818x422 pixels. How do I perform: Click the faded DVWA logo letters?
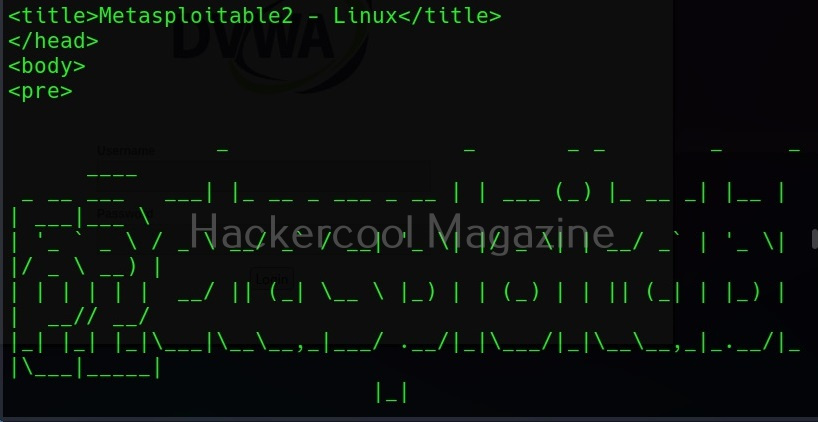point(253,40)
